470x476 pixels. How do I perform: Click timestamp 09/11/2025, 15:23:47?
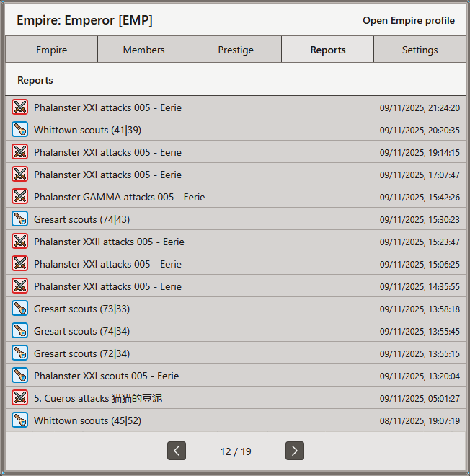point(420,242)
